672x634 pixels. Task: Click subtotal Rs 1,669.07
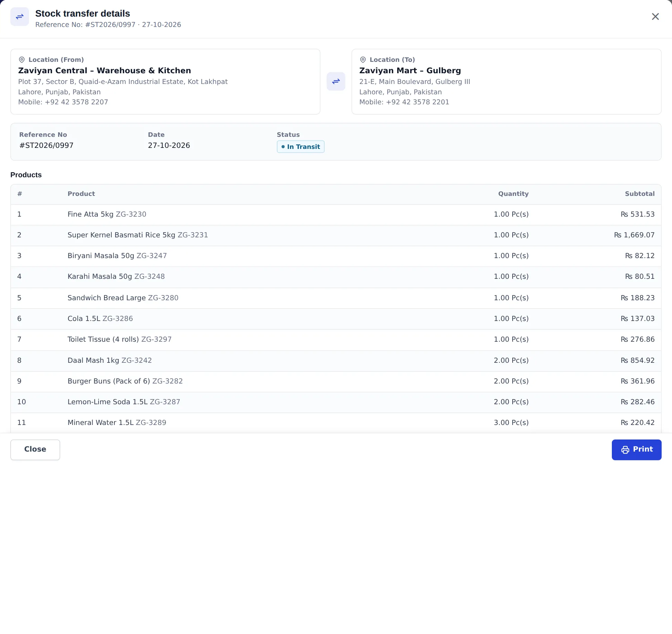click(x=634, y=235)
